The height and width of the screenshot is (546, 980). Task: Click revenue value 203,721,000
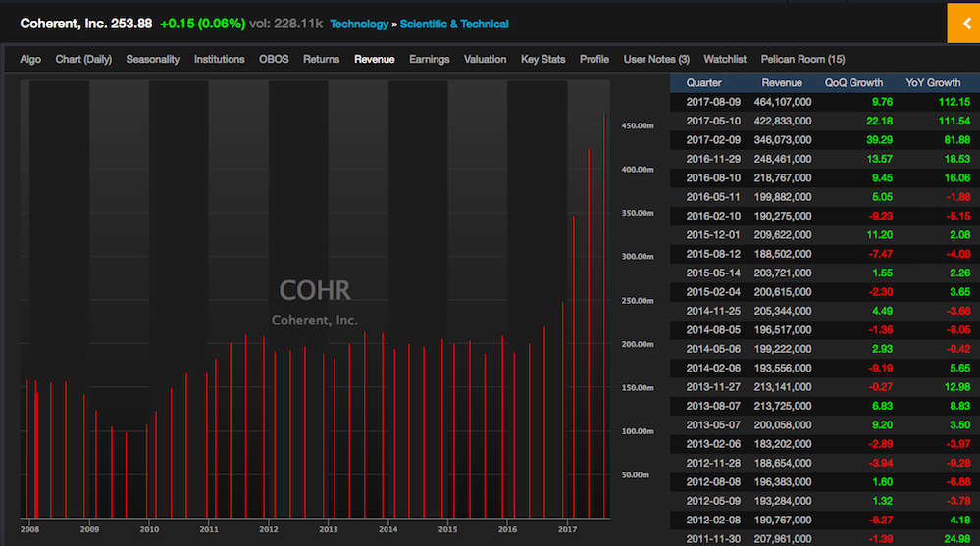[783, 273]
